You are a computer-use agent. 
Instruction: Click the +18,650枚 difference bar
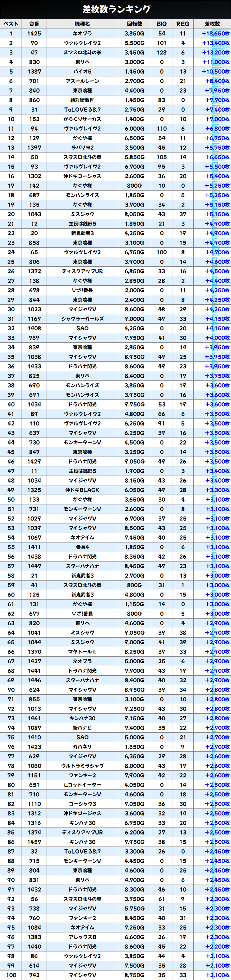pyautogui.click(x=216, y=34)
